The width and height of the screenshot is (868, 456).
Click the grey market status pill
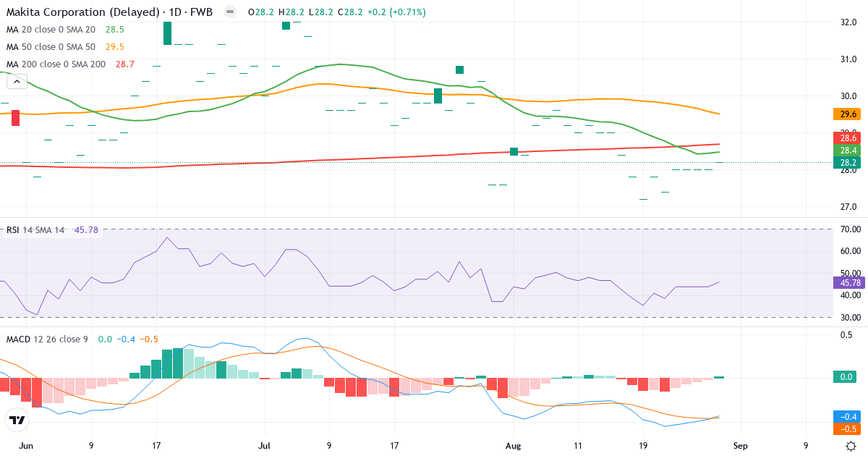(230, 12)
